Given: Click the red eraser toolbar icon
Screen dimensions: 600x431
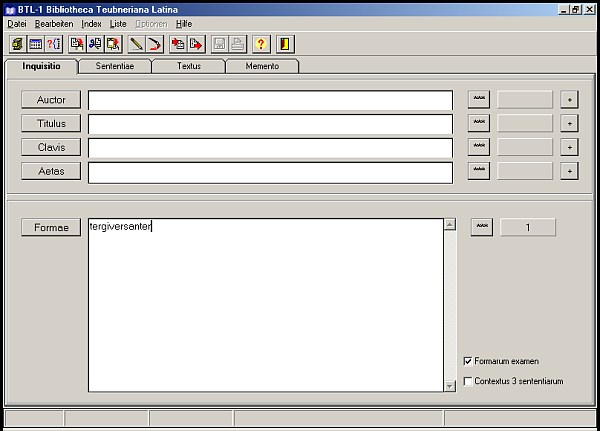Looking at the screenshot, I should (x=155, y=44).
